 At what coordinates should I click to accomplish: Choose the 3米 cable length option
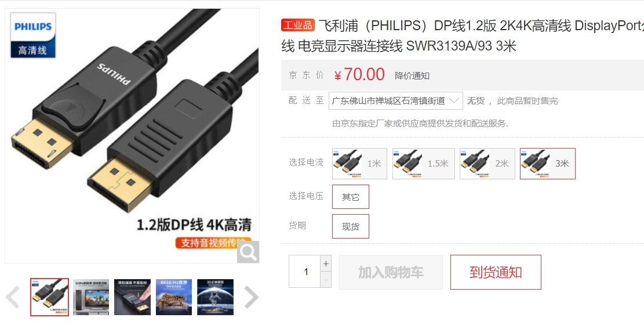coord(547,163)
